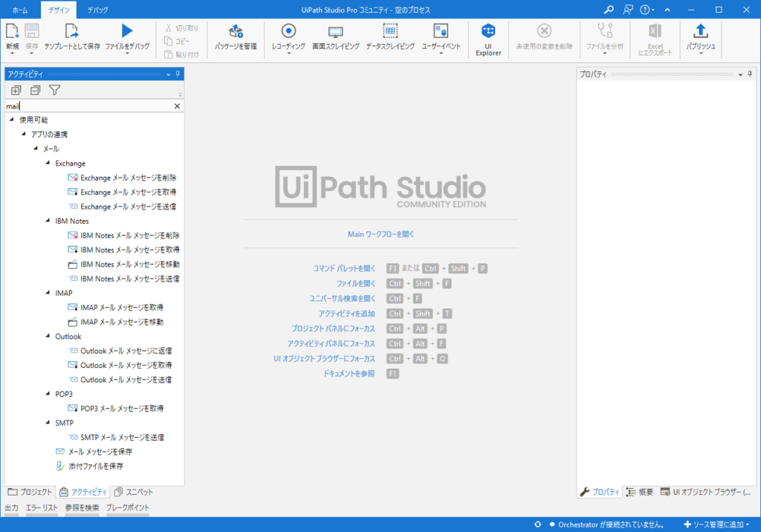Collapse the IBM Notes tree node
The width and height of the screenshot is (761, 532).
(48, 221)
